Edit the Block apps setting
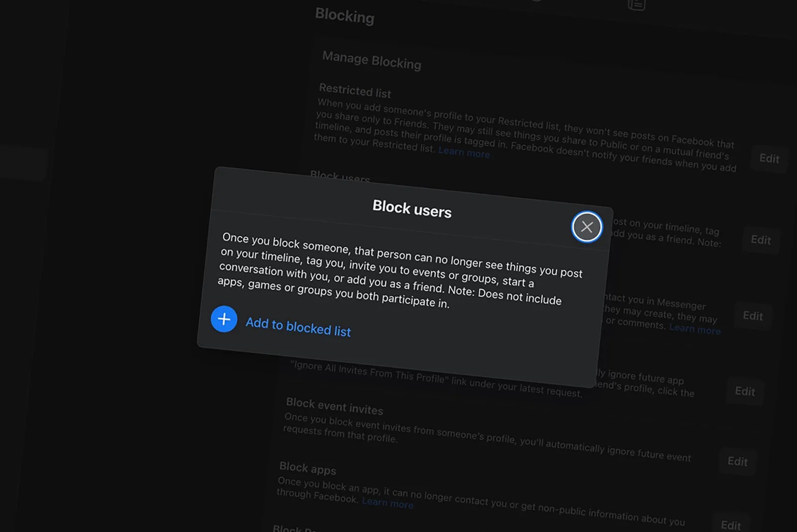This screenshot has width=797, height=532. (731, 525)
